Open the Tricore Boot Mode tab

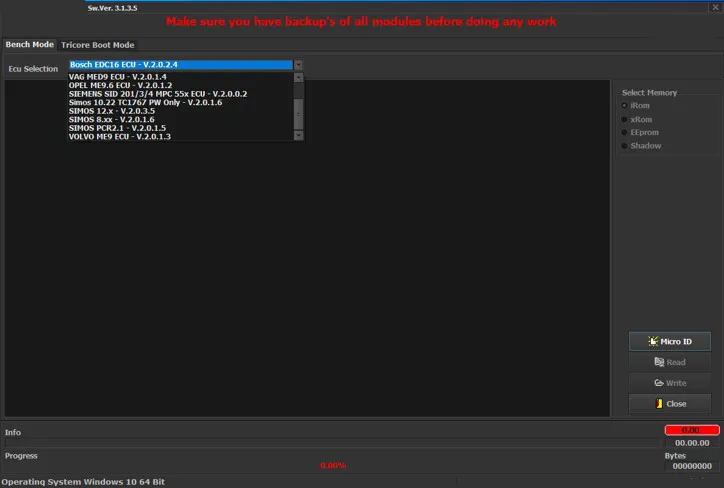97,45
